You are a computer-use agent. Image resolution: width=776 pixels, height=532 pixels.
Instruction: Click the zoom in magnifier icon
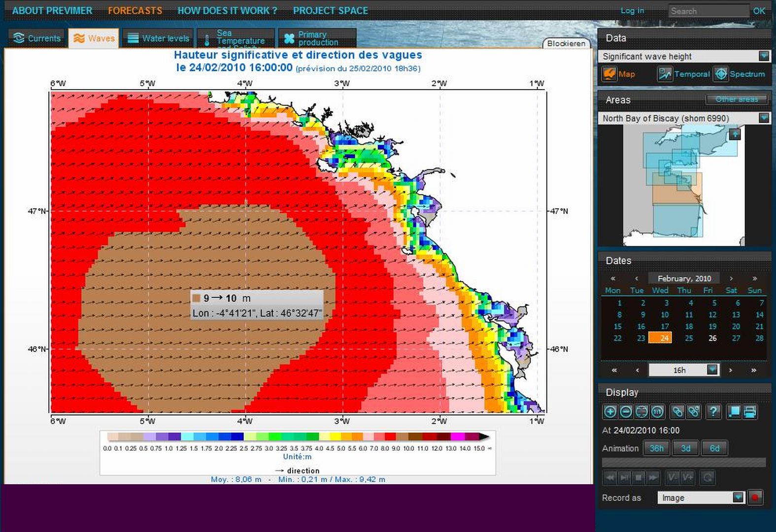(610, 412)
